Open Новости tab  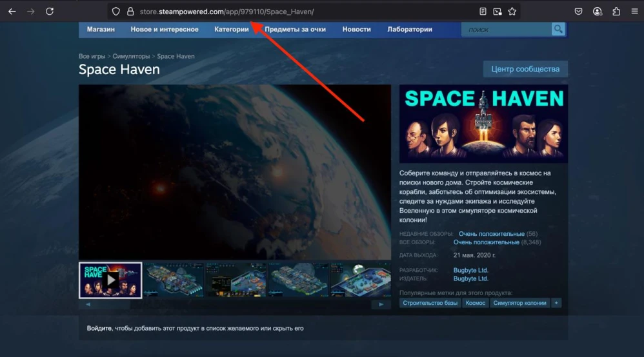(x=356, y=29)
